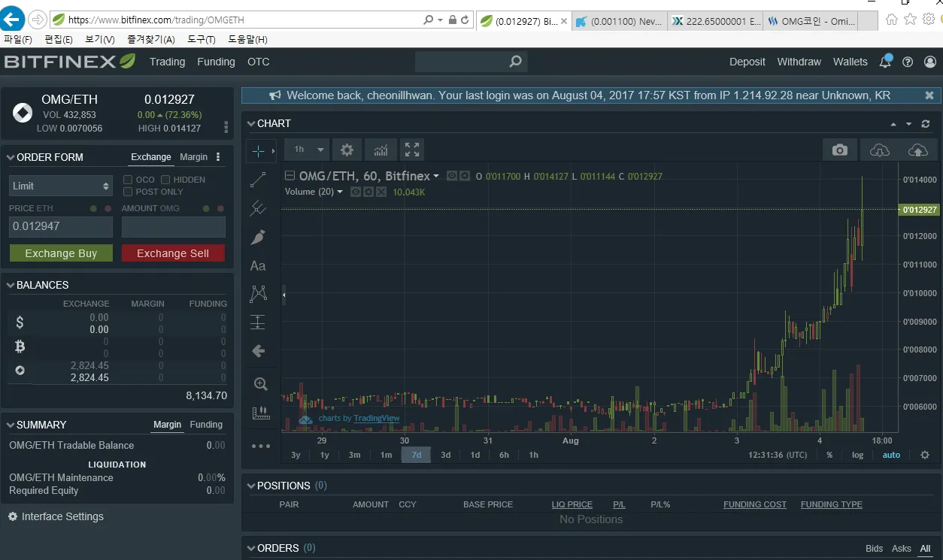The image size is (943, 560).
Task: Switch order form to Exchange tab
Action: pyautogui.click(x=151, y=157)
